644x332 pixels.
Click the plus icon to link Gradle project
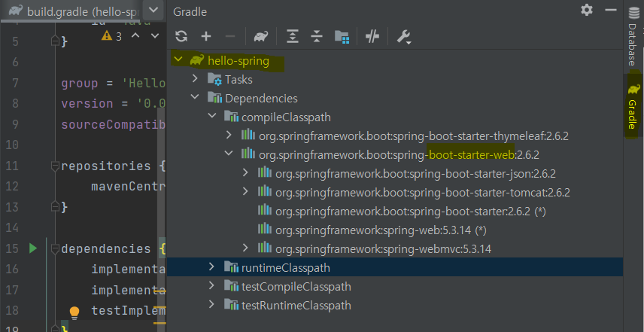click(x=206, y=37)
